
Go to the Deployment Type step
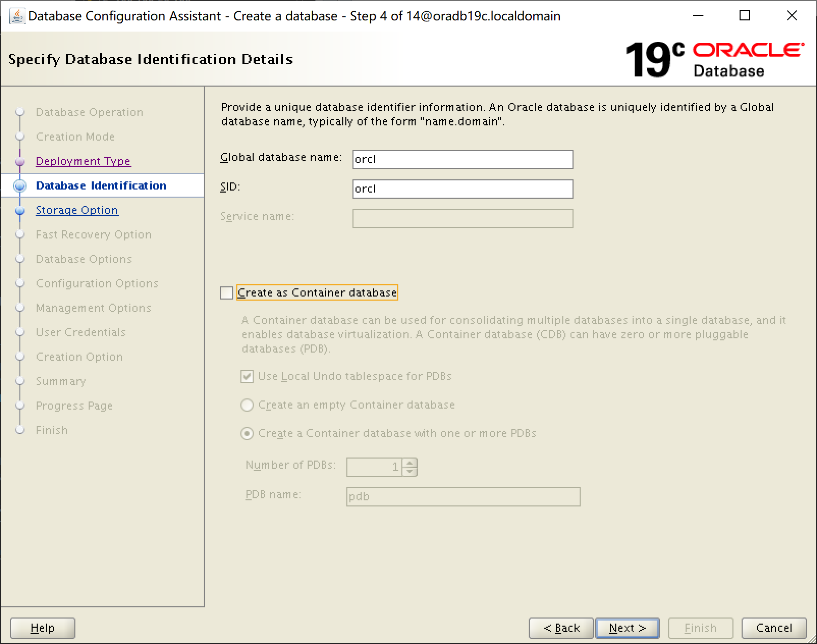(x=83, y=161)
